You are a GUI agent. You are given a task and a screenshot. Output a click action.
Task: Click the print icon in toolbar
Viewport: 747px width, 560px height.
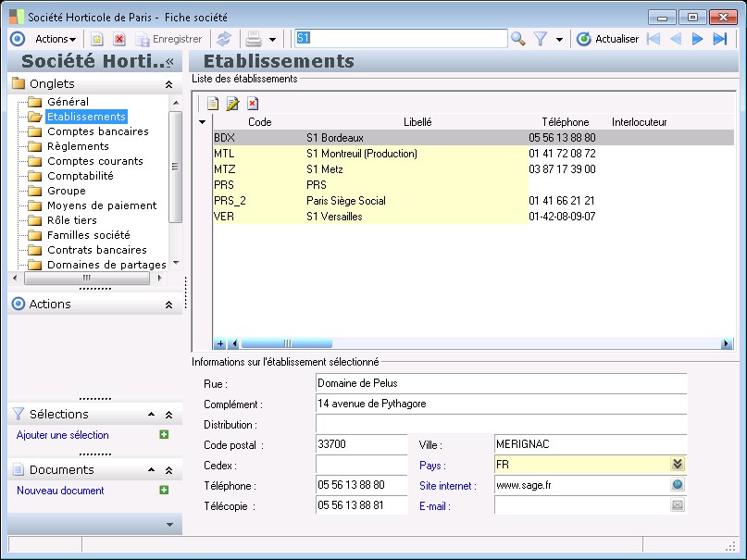click(x=252, y=39)
